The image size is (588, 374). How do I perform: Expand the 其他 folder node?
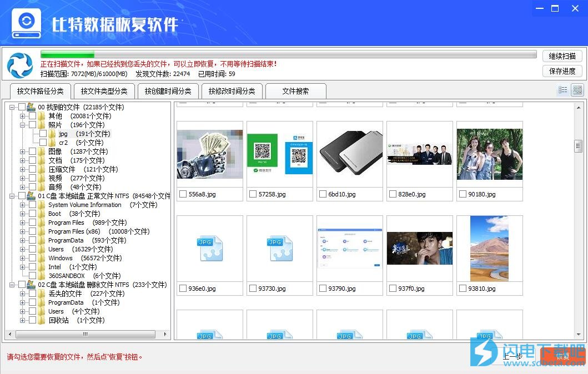(x=23, y=116)
